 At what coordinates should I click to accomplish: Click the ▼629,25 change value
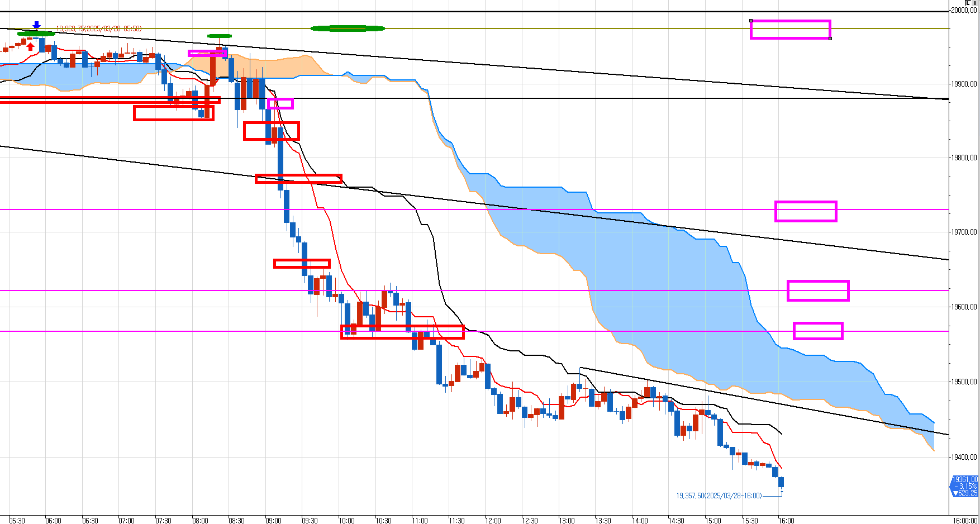click(965, 493)
